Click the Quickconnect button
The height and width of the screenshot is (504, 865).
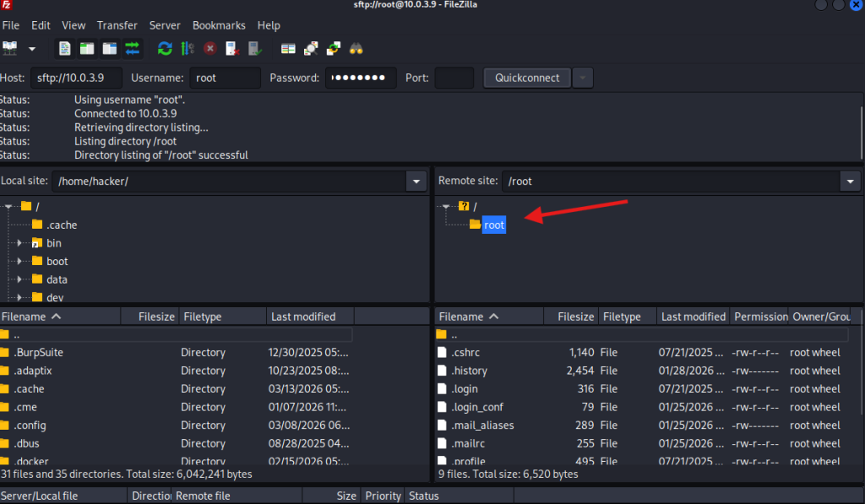tap(527, 78)
